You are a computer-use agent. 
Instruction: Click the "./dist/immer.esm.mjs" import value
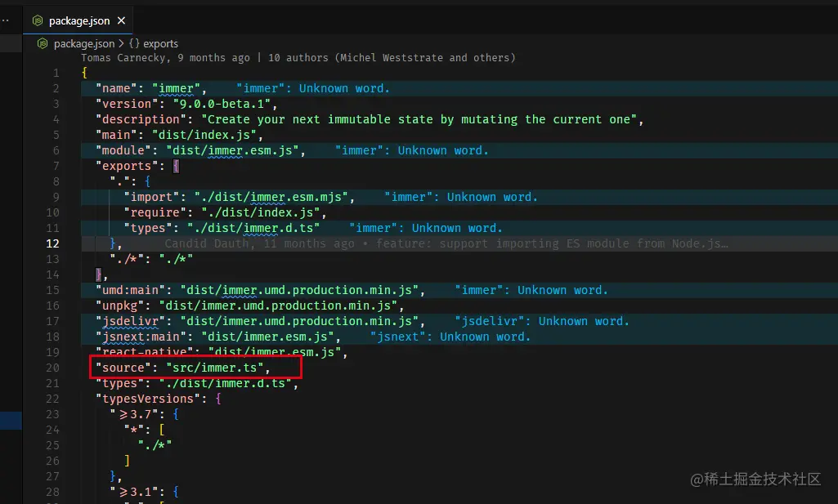coord(271,197)
